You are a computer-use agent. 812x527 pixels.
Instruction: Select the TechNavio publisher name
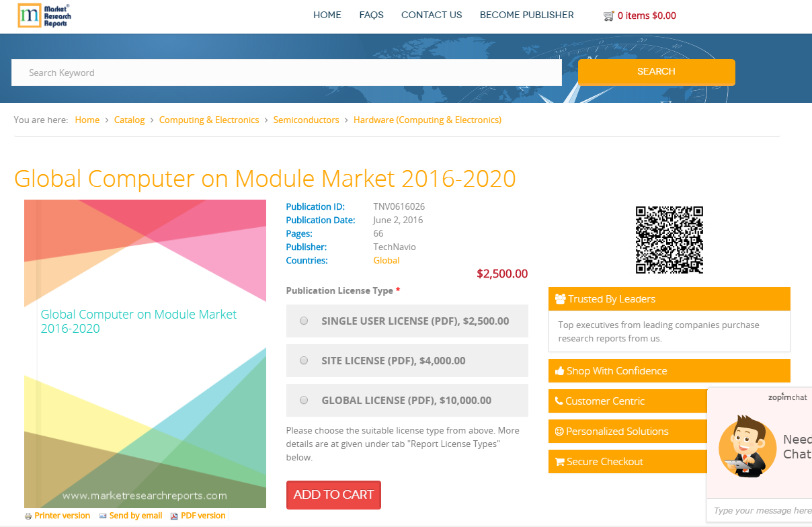point(395,247)
